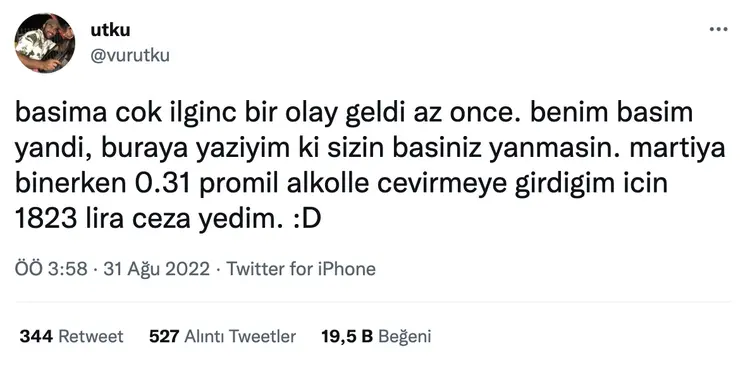Open the 527 Alıntı Tweetler list
750x367 pixels.
[222, 336]
